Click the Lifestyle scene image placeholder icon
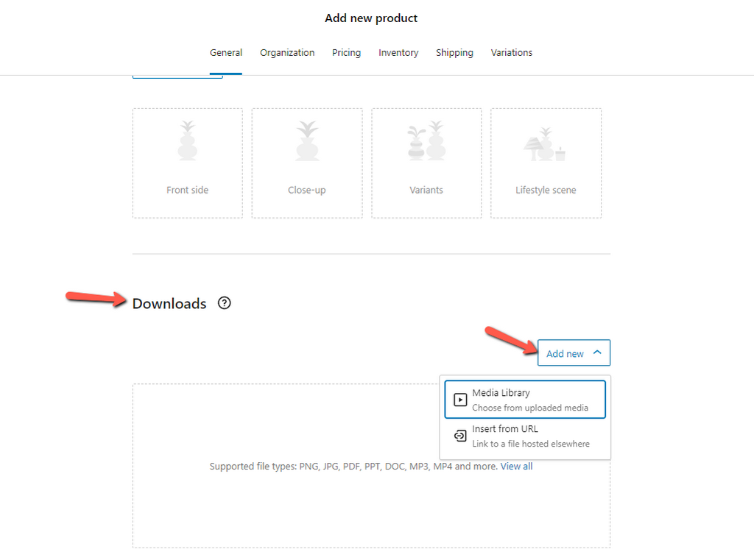Viewport: 754px width, 560px height. click(545, 145)
